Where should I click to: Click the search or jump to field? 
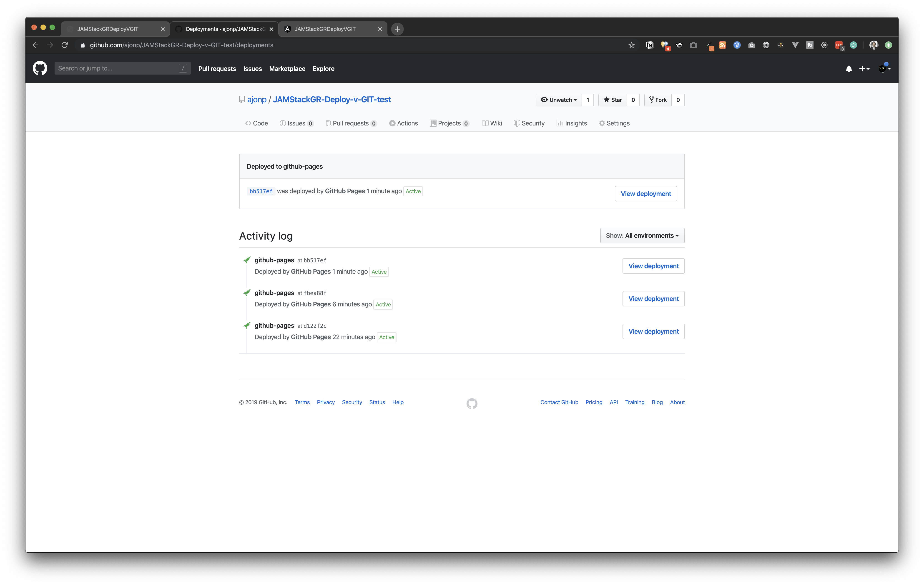pyautogui.click(x=122, y=68)
